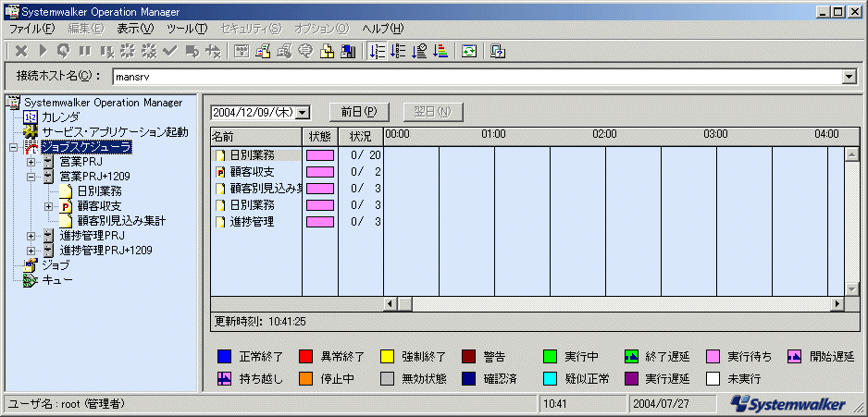This screenshot has width=868, height=417.
Task: Open the オプション menu
Action: (x=322, y=29)
